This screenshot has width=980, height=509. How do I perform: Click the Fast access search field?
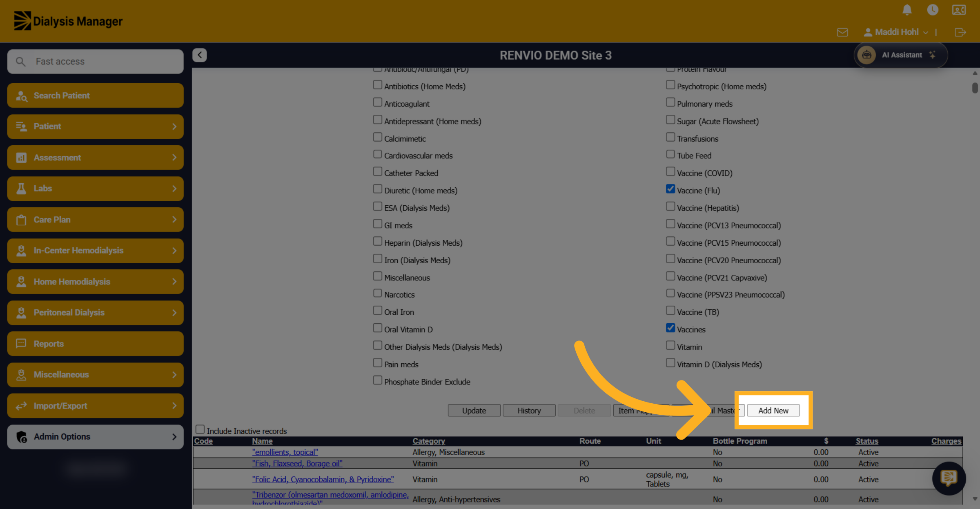click(x=95, y=62)
